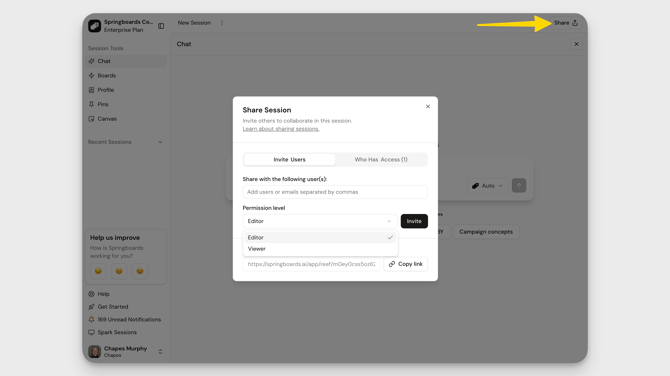Open Chat in Session Tools
The width and height of the screenshot is (670, 376).
tap(126, 61)
